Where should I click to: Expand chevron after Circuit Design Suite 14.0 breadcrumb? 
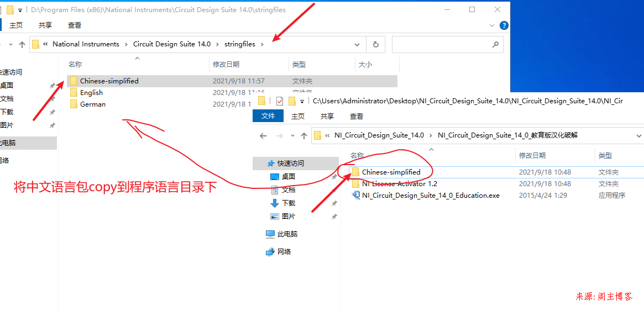[217, 44]
